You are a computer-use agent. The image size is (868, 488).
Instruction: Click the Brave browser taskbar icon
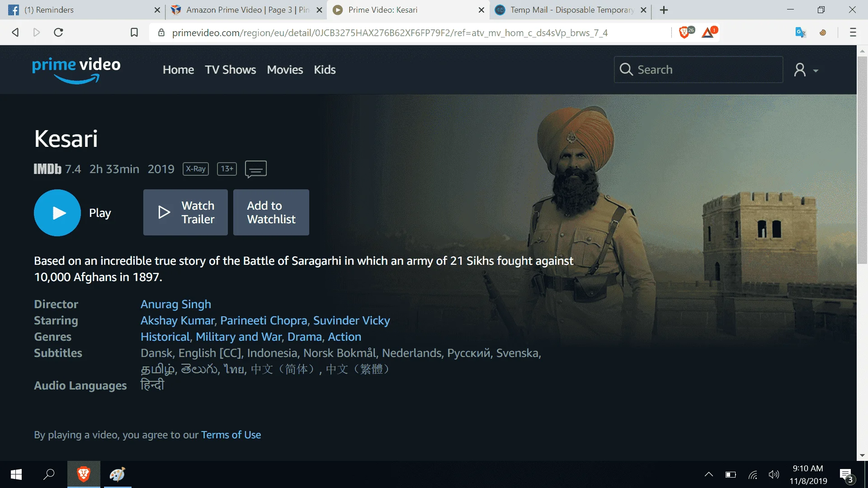pyautogui.click(x=84, y=474)
